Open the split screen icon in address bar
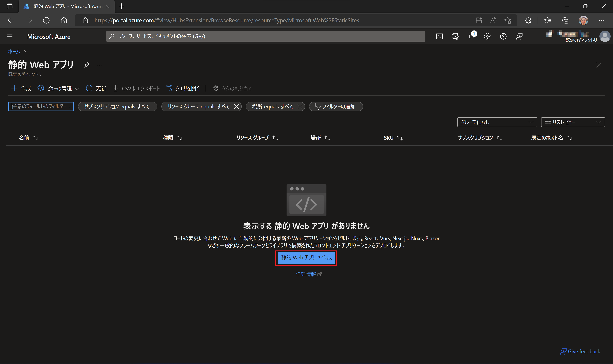Viewport: 613px width, 364px height. pos(479,20)
